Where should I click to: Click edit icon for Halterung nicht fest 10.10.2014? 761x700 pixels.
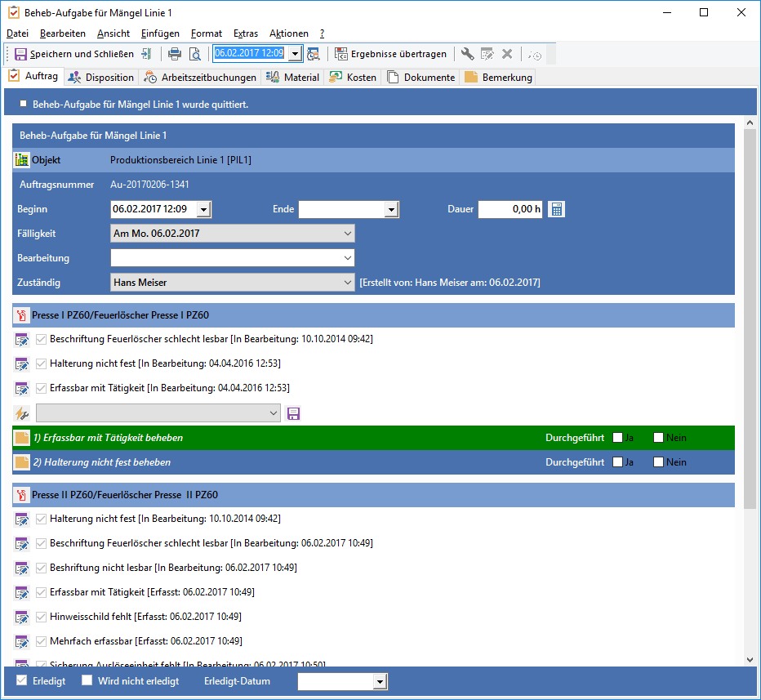[22, 519]
